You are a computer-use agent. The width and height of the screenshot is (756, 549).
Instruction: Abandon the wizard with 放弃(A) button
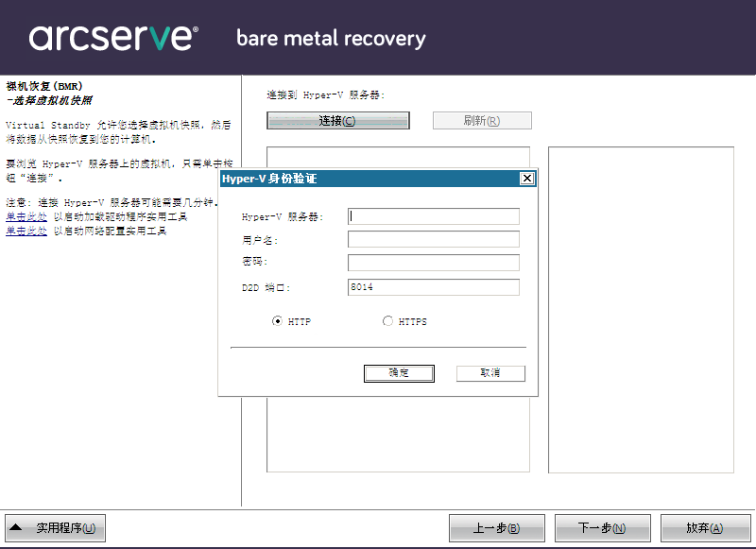click(706, 527)
